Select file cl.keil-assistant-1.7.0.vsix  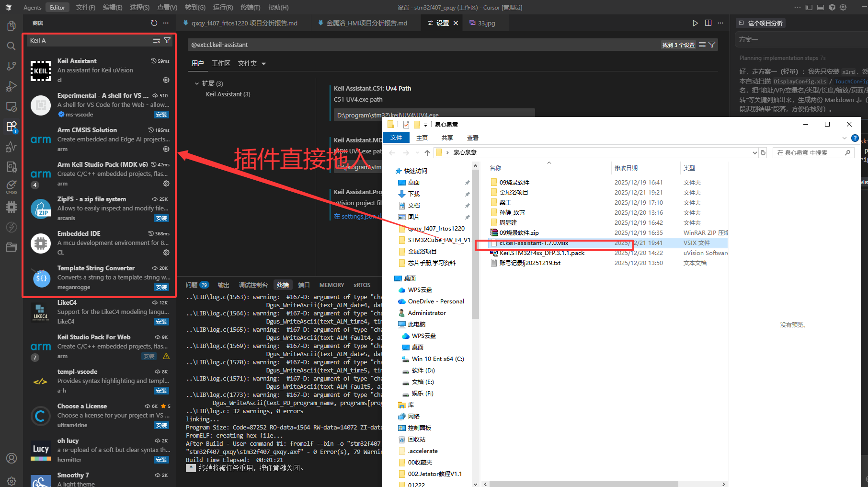[534, 243]
